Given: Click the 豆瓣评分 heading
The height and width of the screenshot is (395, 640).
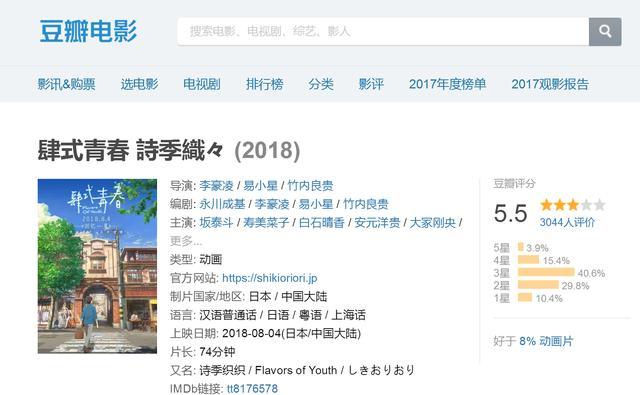Looking at the screenshot, I should tap(514, 184).
